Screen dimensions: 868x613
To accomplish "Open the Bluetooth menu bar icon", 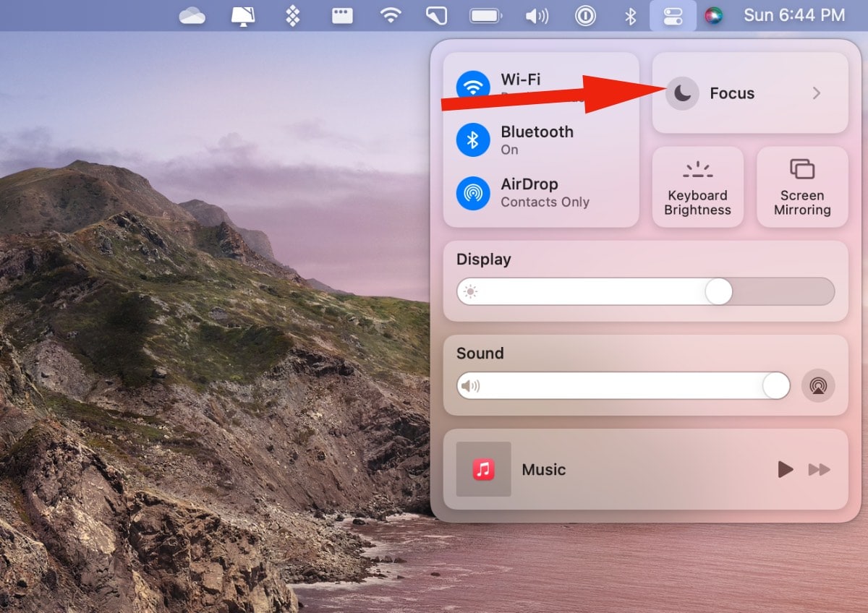I will [630, 15].
